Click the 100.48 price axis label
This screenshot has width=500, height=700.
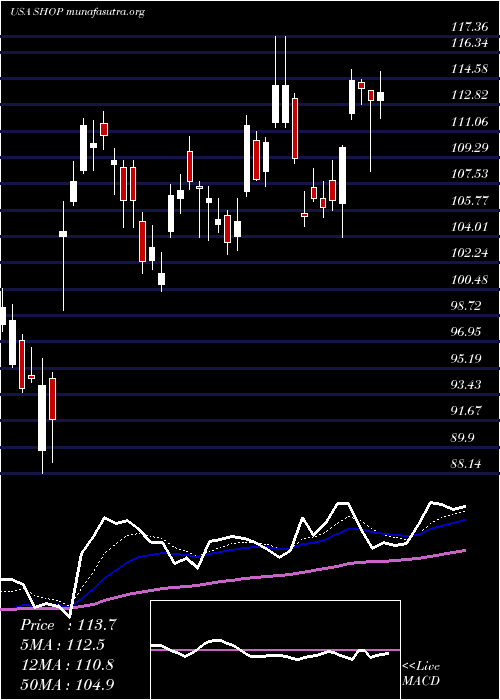point(470,280)
